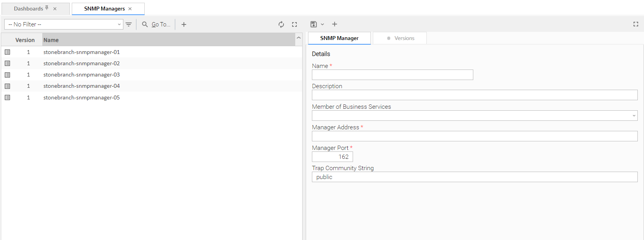This screenshot has height=240, width=644.
Task: Select stonebranch-snmpmanager-03 row
Action: coord(81,75)
